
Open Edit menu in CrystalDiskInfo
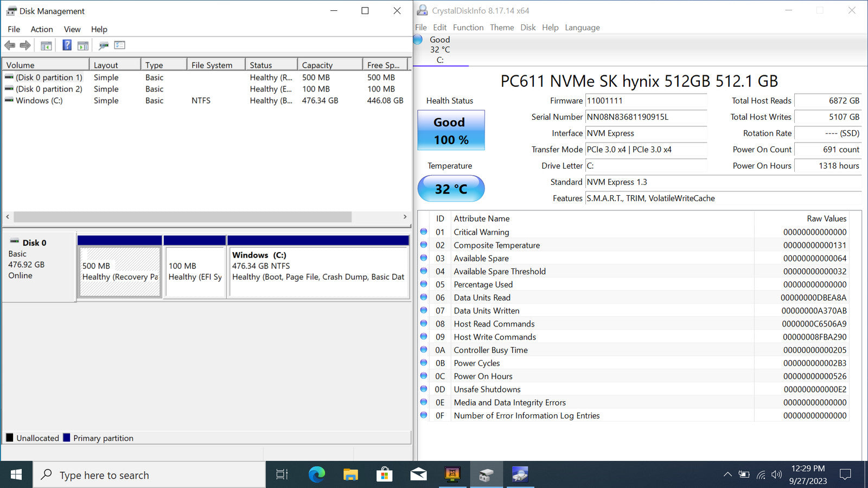440,28
